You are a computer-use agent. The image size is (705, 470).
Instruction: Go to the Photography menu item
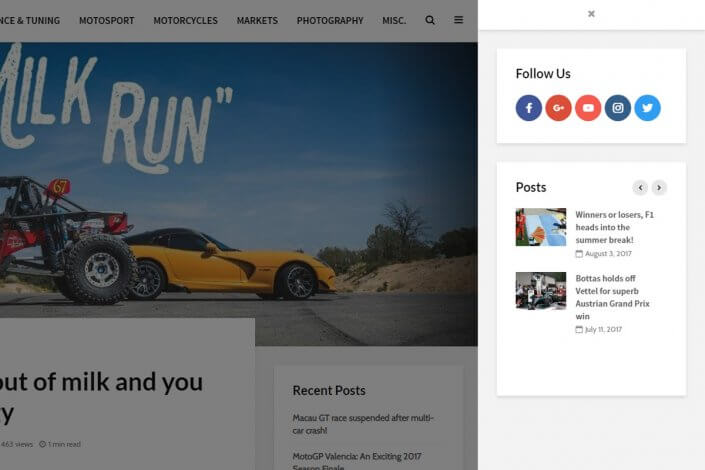330,20
